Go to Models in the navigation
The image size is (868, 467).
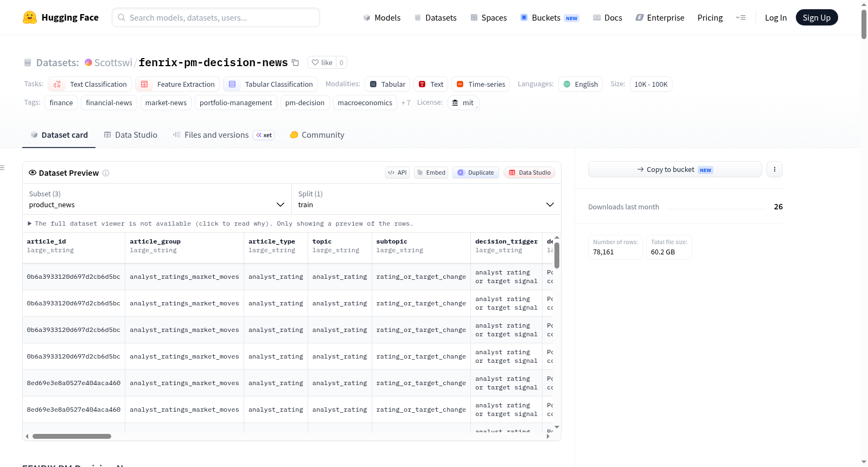pos(382,17)
